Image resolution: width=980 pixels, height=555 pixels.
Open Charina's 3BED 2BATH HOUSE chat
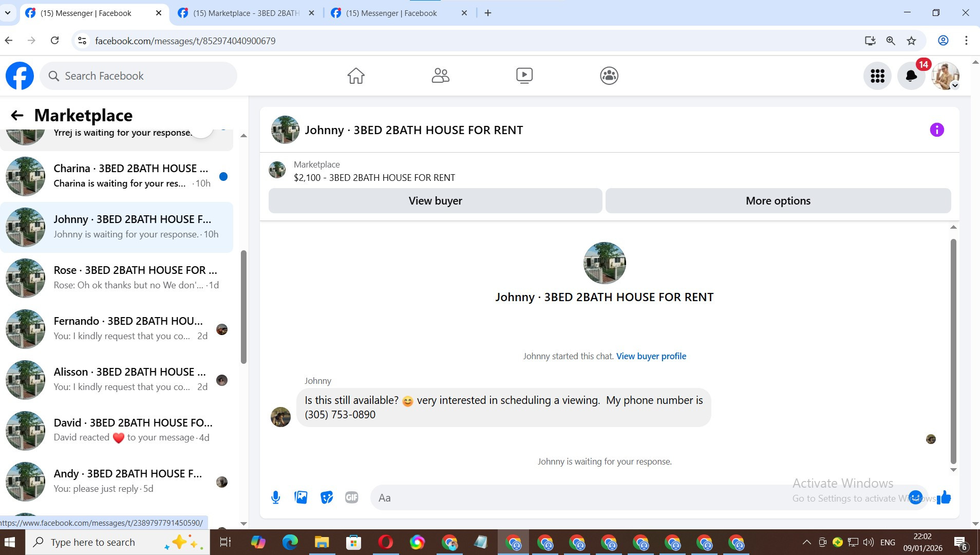(117, 176)
